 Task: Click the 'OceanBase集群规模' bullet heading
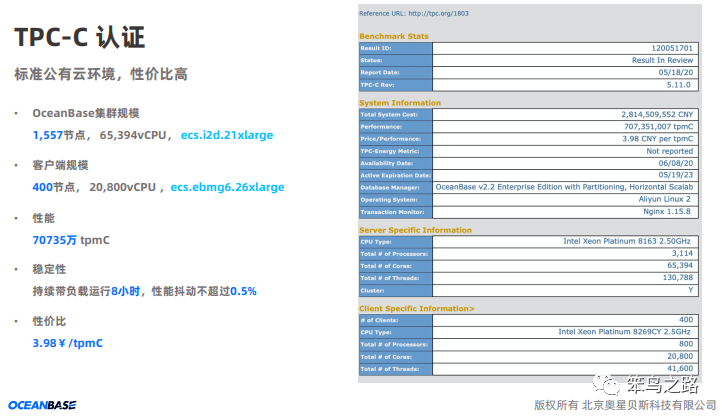click(86, 113)
